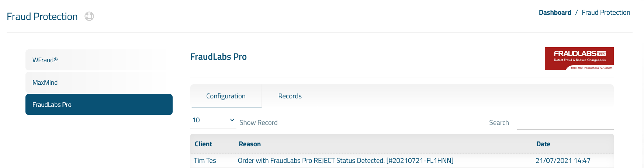Screen dimensions: 644x168
Task: Click the Show Record label
Action: coord(258,123)
